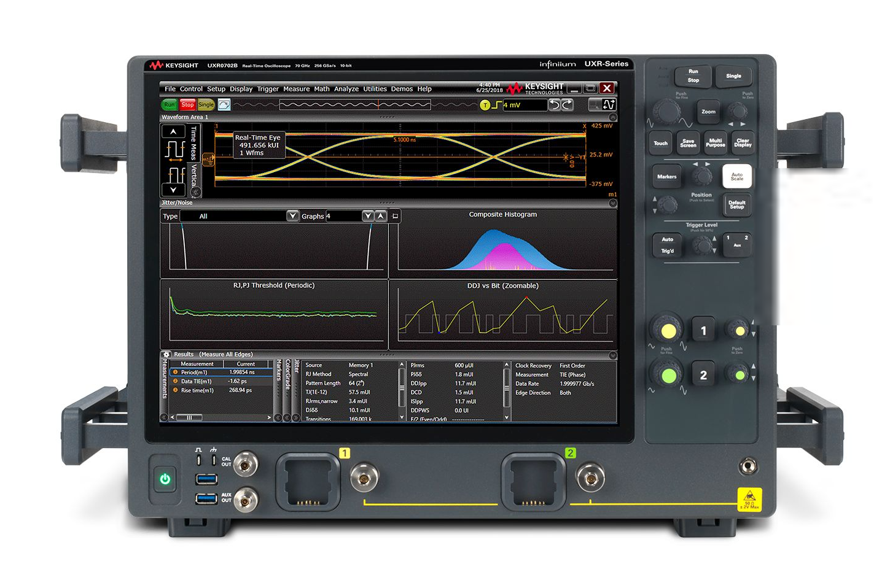
Task: Click the auto-scale waveform icon at top right
Action: point(609,105)
